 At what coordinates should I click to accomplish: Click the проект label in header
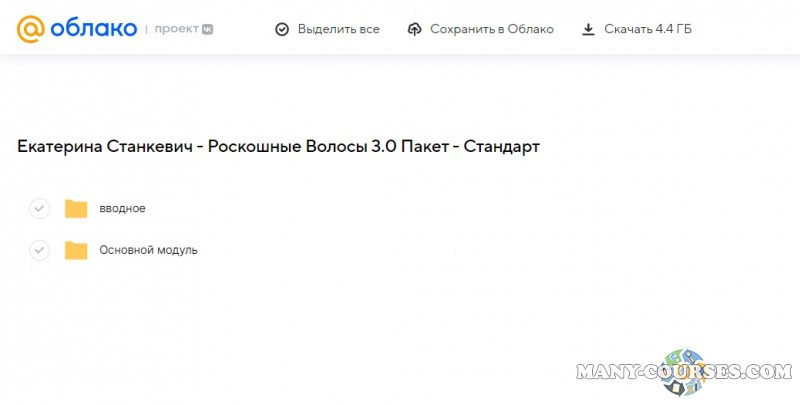177,29
